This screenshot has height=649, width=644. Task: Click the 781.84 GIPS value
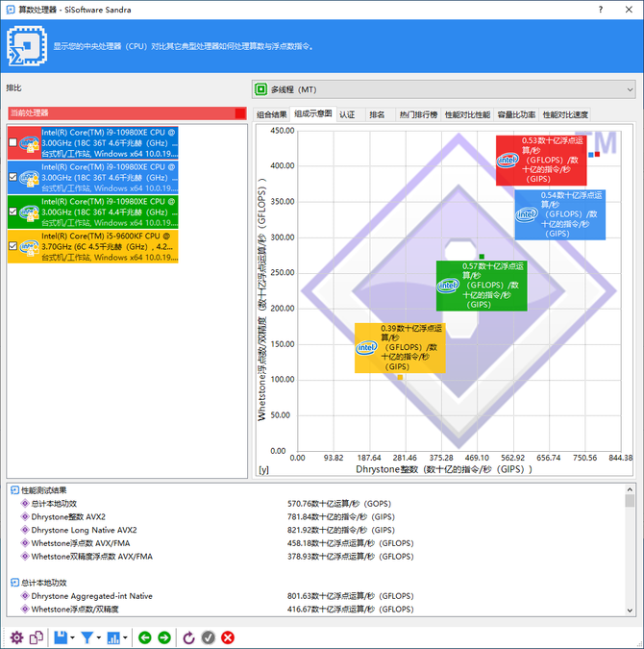point(341,517)
